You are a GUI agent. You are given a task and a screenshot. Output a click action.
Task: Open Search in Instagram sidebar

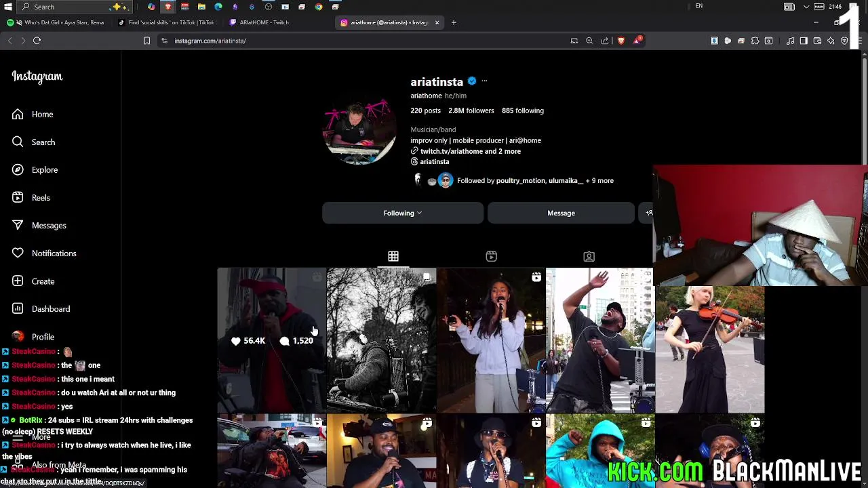pyautogui.click(x=33, y=142)
